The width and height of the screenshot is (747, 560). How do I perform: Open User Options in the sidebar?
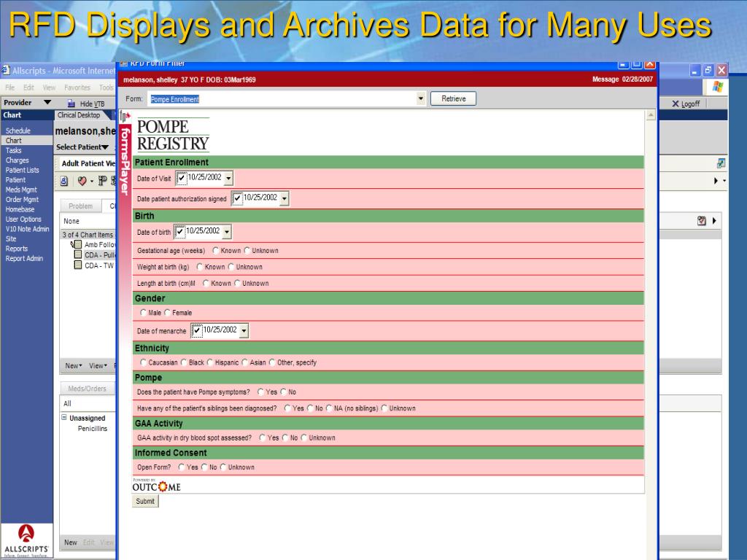click(23, 219)
